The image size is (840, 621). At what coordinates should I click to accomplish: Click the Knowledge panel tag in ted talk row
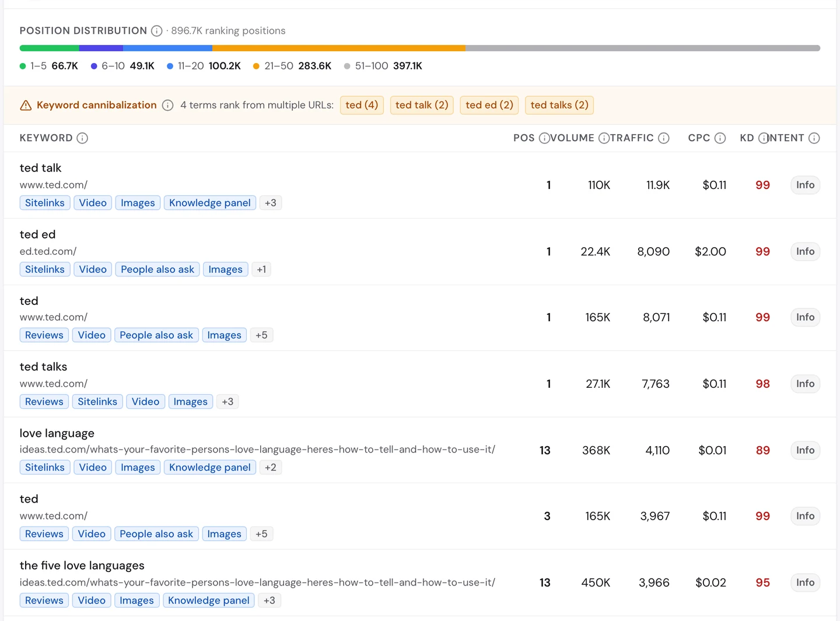pyautogui.click(x=210, y=203)
